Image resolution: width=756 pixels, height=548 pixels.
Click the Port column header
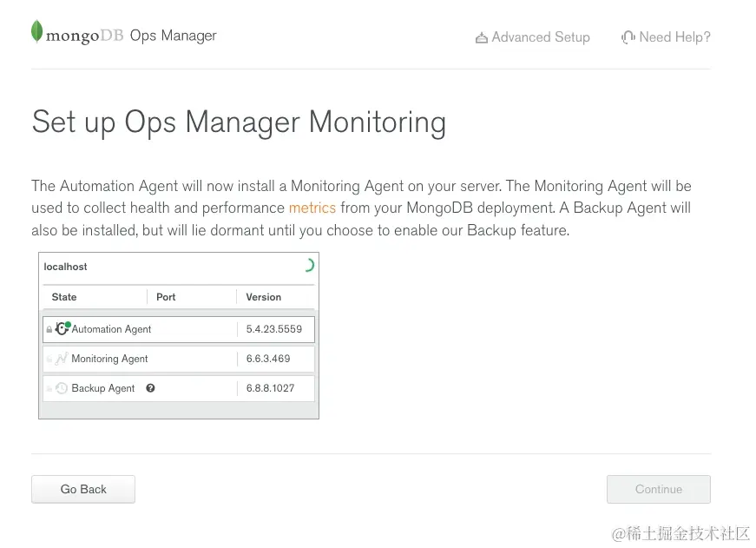click(x=166, y=297)
